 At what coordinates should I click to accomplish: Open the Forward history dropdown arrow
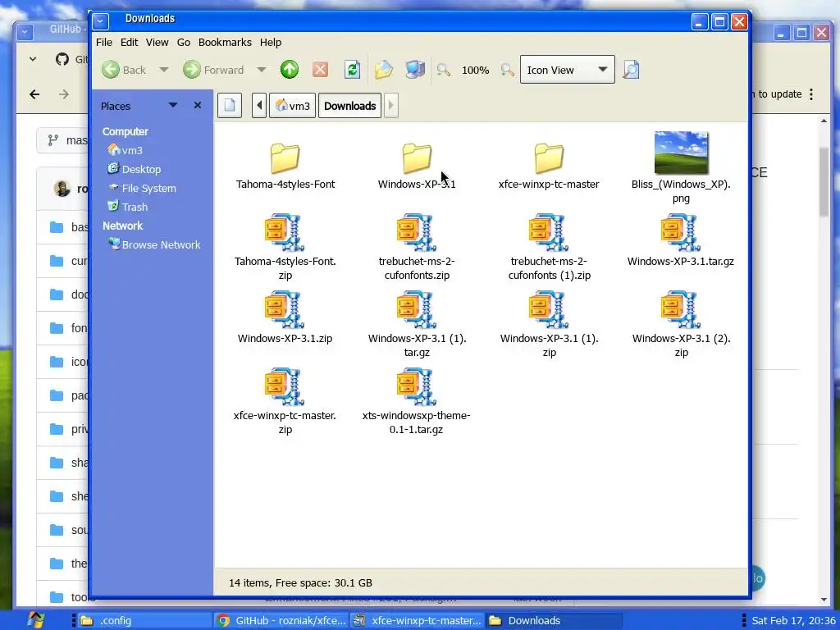click(x=261, y=70)
